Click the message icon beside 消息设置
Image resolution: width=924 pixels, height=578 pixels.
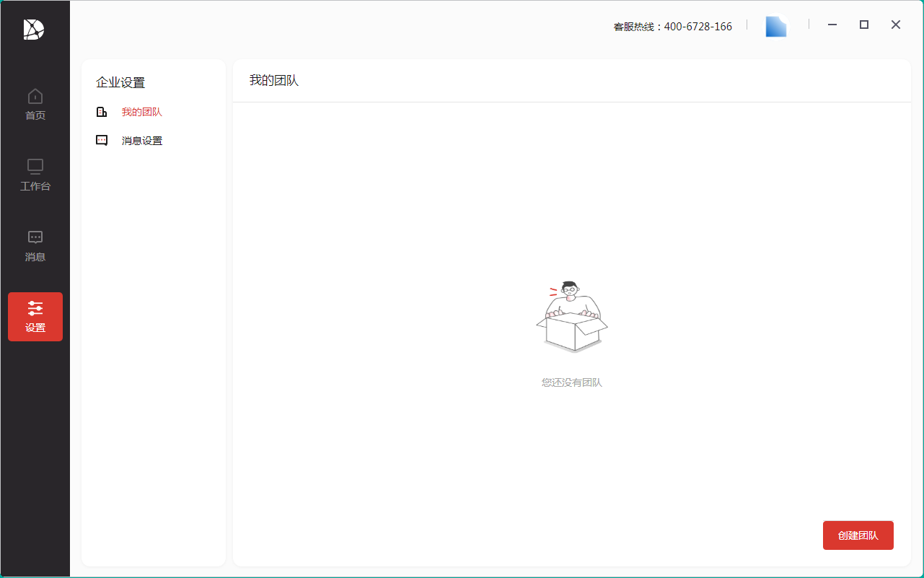102,141
